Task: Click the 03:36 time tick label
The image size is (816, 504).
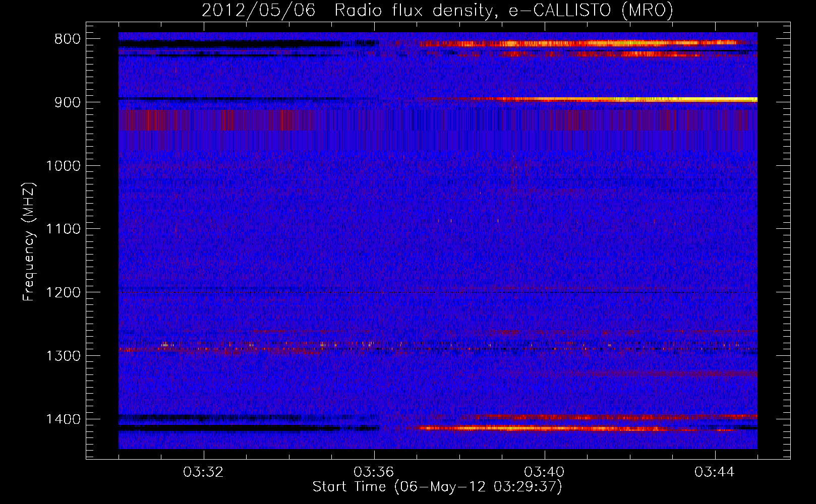Action: tap(374, 472)
